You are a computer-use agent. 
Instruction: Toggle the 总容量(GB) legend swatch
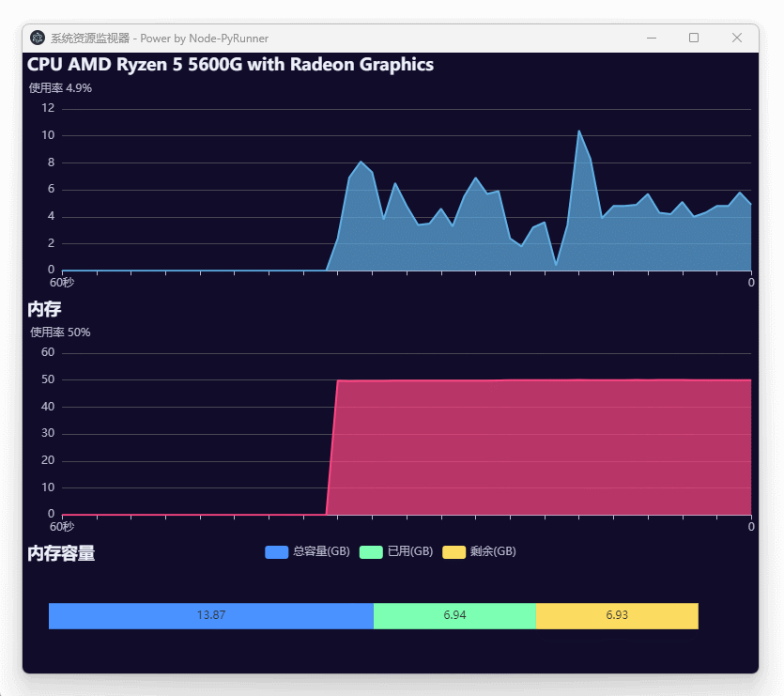coord(276,552)
